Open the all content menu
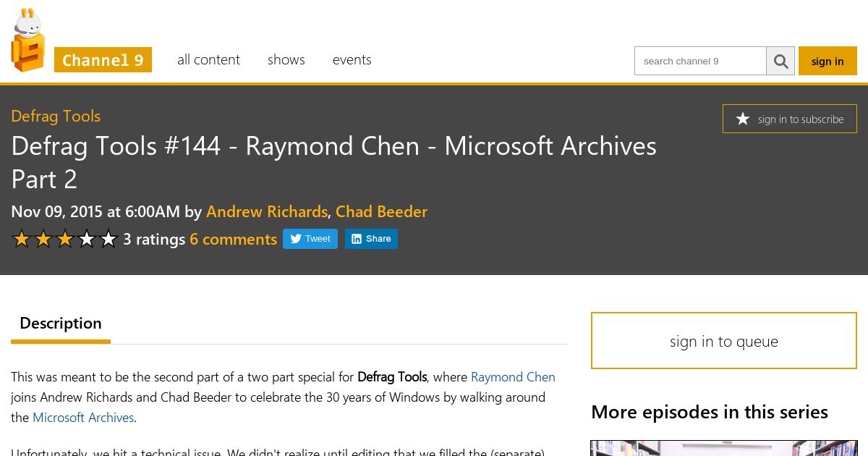This screenshot has height=456, width=868. click(208, 59)
